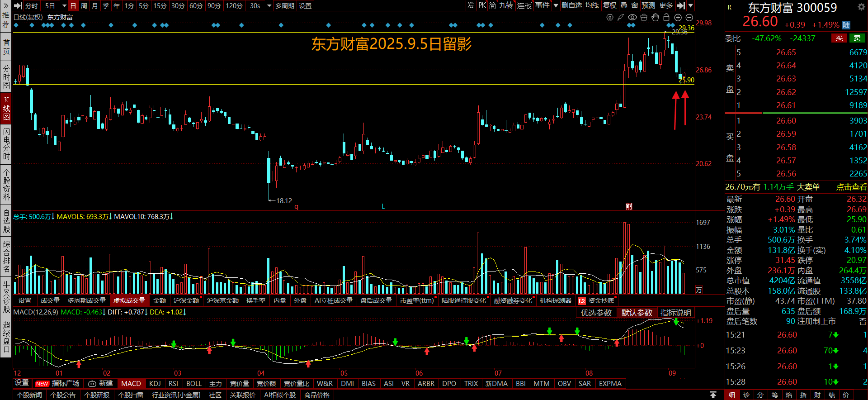Switch to 年 yearly period
Screen dimensions: 868x400
coord(117,6)
